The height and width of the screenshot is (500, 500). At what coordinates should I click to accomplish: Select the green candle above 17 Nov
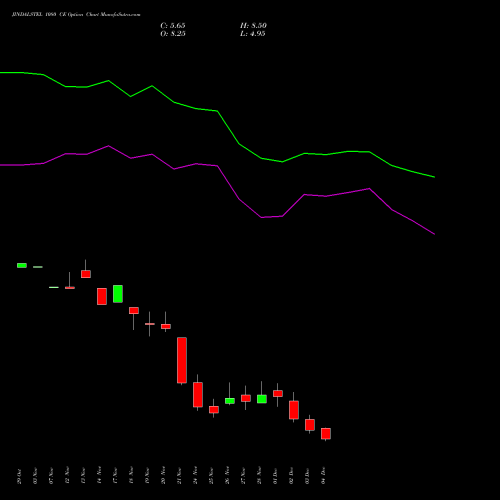pos(118,294)
